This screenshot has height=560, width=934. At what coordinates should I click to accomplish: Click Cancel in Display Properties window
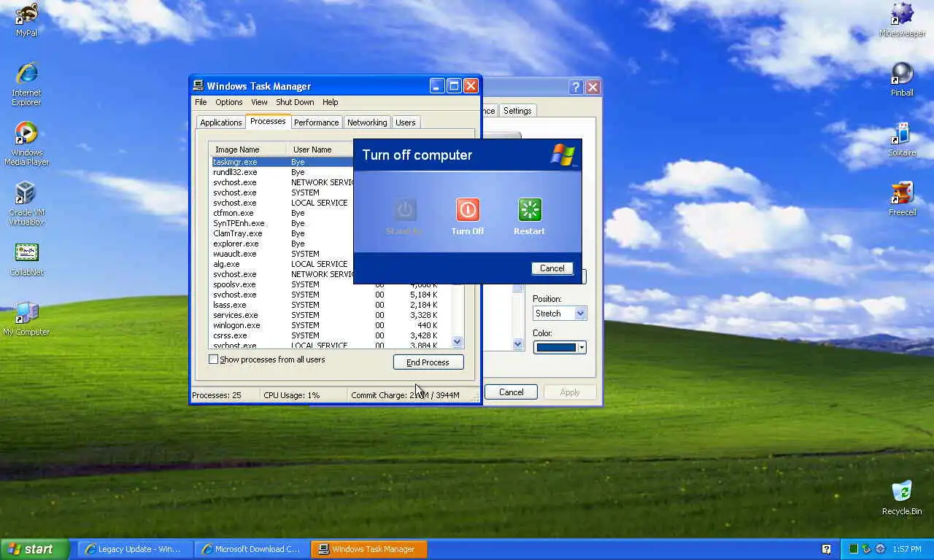pyautogui.click(x=511, y=392)
